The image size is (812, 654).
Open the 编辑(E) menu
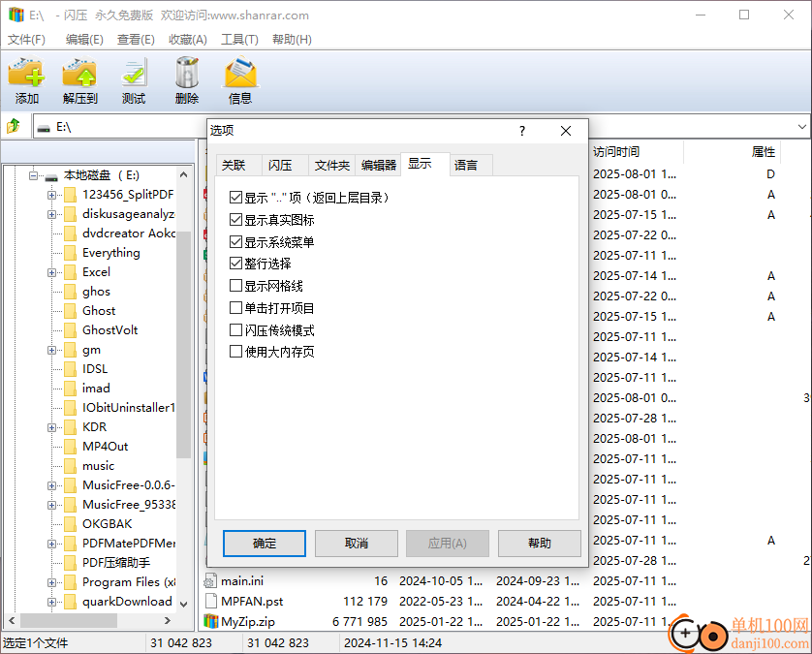coord(84,40)
